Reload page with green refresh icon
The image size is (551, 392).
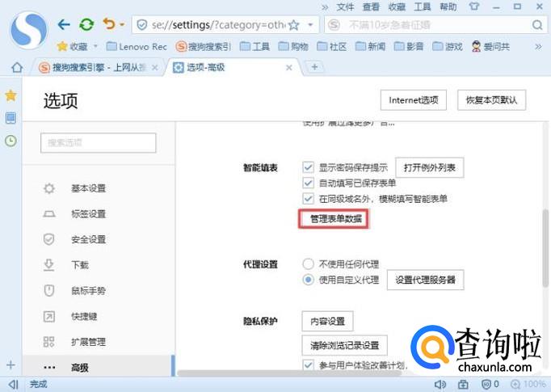pos(86,24)
